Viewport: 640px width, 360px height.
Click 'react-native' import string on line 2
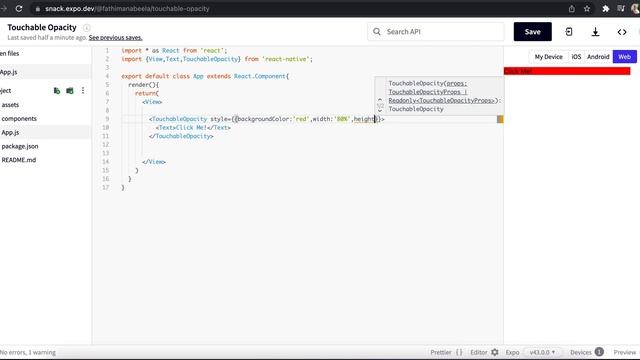pos(285,59)
